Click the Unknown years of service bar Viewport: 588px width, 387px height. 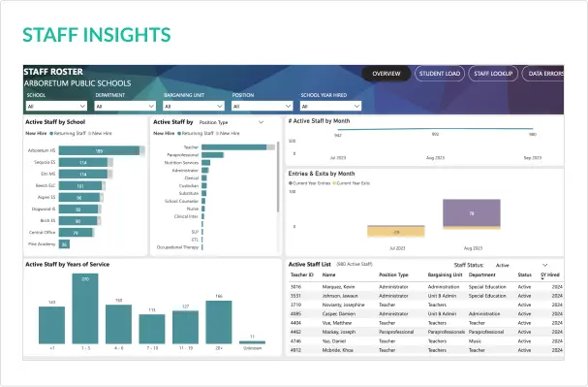tap(253, 342)
